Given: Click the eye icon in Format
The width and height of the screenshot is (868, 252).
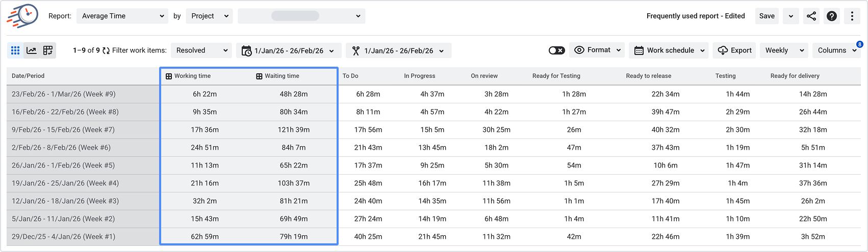Looking at the screenshot, I should click(x=579, y=50).
